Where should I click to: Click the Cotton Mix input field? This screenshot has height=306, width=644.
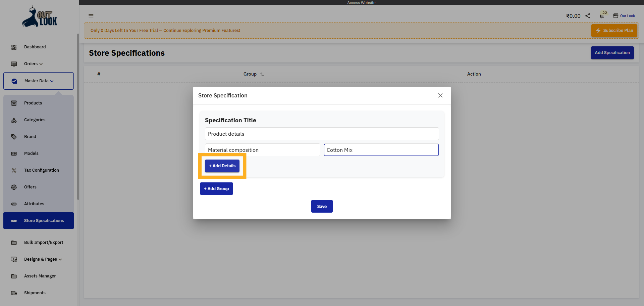tap(381, 150)
